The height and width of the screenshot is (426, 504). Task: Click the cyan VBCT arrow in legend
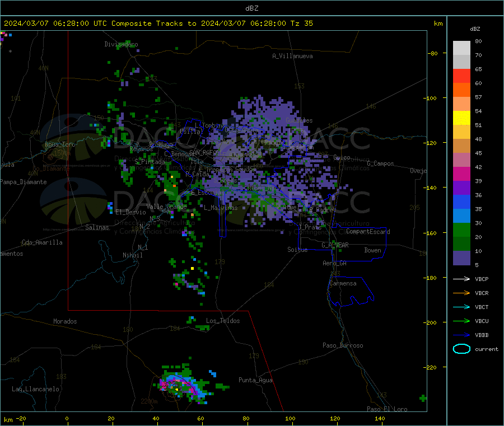[461, 307]
